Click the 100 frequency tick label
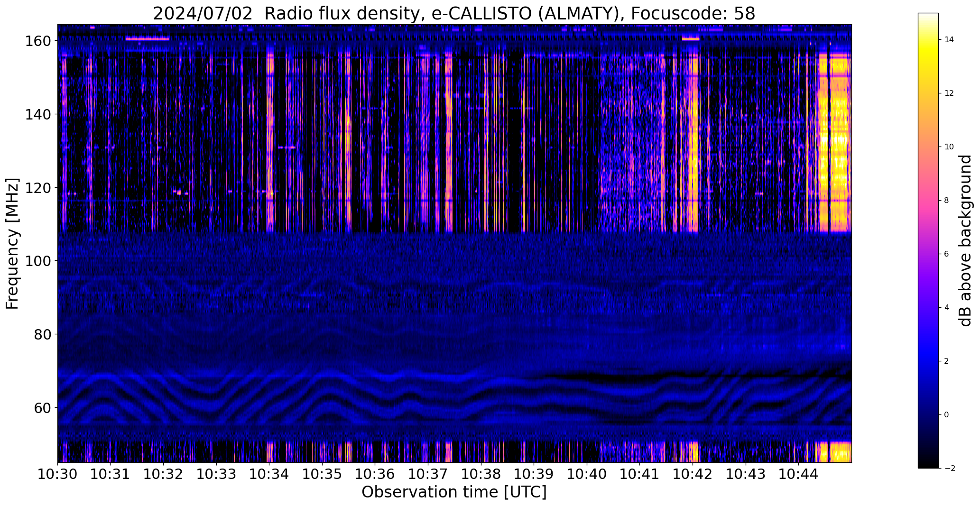The width and height of the screenshot is (980, 506). click(37, 261)
